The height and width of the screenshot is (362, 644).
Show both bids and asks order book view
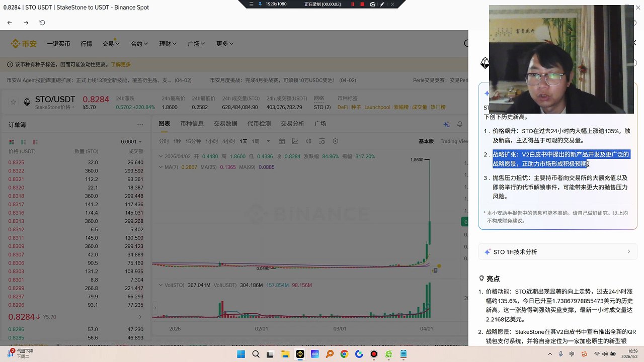click(x=12, y=142)
